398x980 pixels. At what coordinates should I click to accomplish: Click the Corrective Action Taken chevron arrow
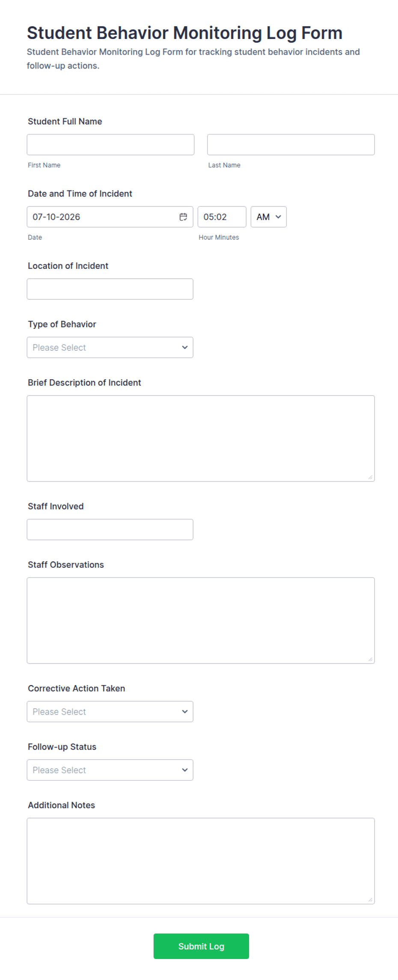coord(185,712)
